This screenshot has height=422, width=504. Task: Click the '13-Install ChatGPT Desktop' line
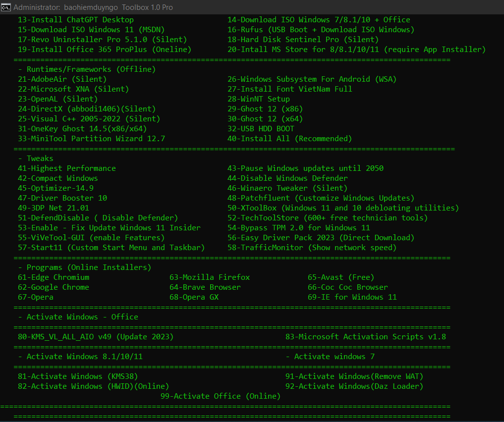coord(75,20)
